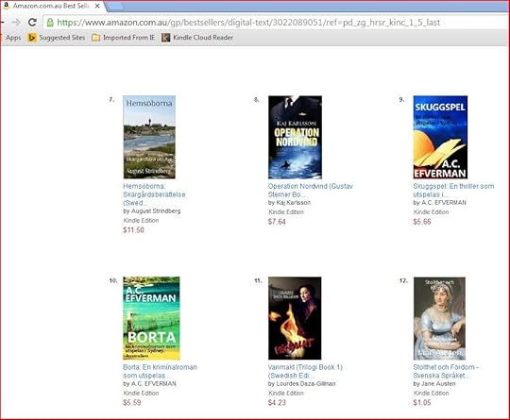Click the Amazon favicon on the tab
This screenshot has height=420, width=510.
[7, 6]
